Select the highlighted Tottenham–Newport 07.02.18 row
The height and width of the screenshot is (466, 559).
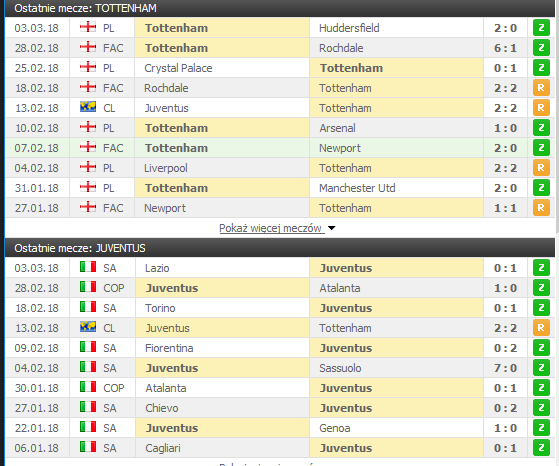(280, 148)
